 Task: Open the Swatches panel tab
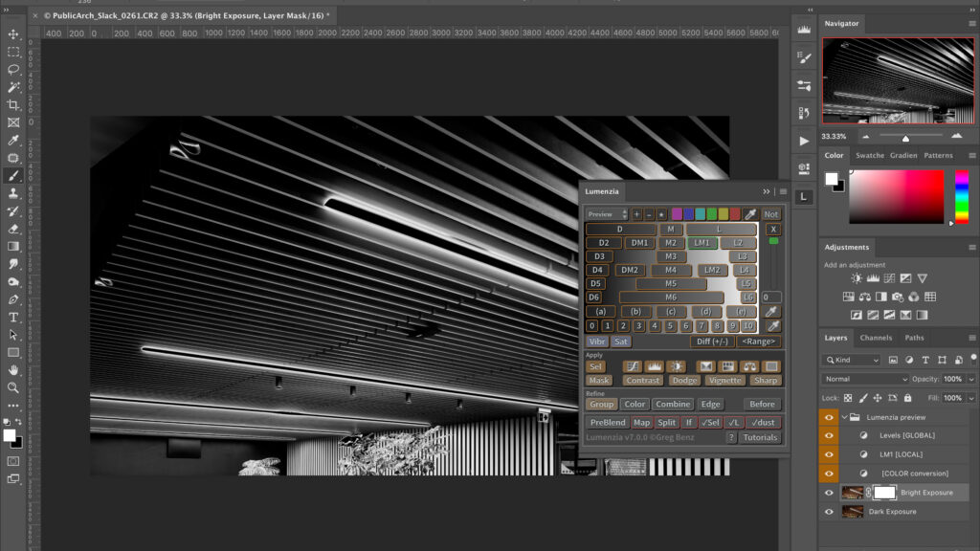click(x=869, y=155)
